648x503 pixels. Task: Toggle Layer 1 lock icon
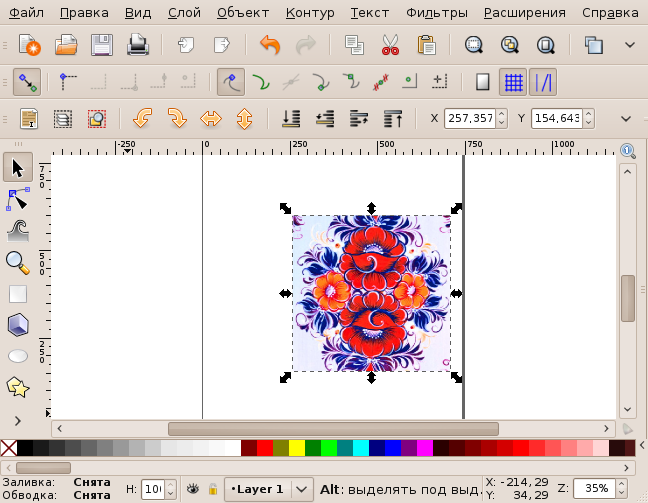[x=213, y=489]
